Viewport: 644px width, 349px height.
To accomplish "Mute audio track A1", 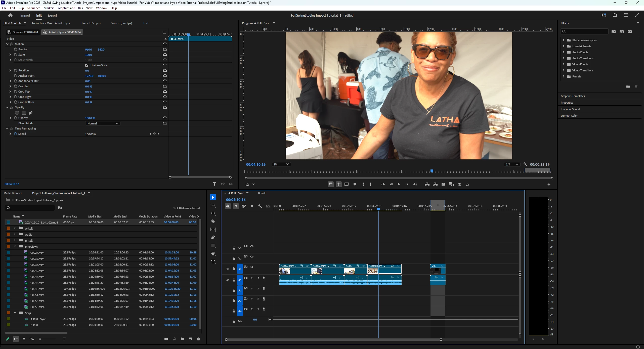I will pos(252,278).
